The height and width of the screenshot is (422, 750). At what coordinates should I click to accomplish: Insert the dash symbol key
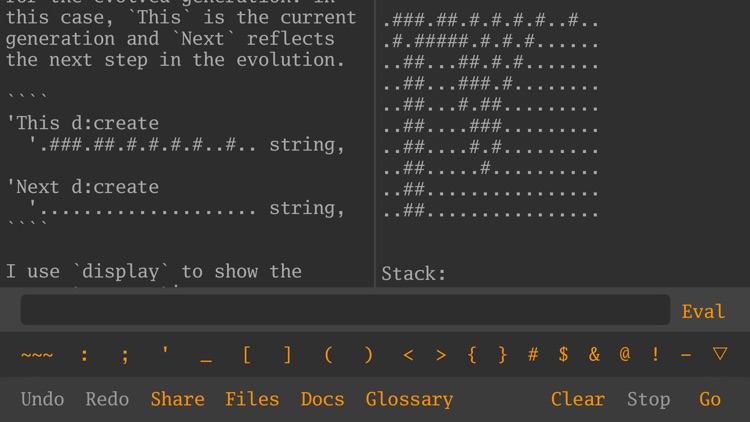[686, 355]
